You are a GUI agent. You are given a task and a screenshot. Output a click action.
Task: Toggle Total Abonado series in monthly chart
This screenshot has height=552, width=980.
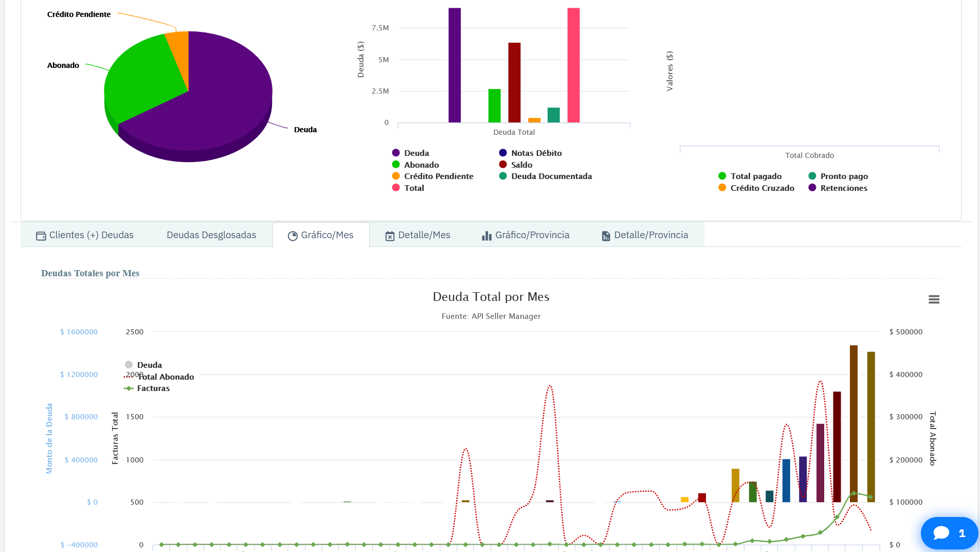166,377
